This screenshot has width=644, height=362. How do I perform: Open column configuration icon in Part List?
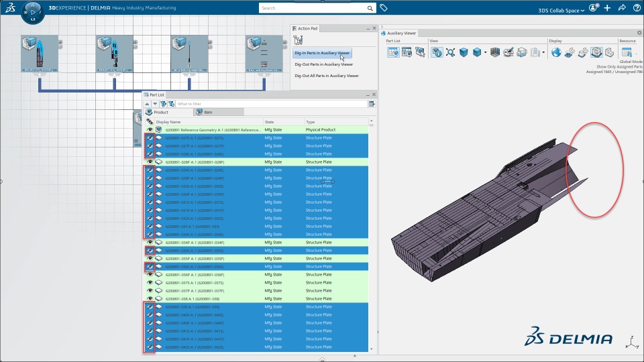pyautogui.click(x=372, y=104)
